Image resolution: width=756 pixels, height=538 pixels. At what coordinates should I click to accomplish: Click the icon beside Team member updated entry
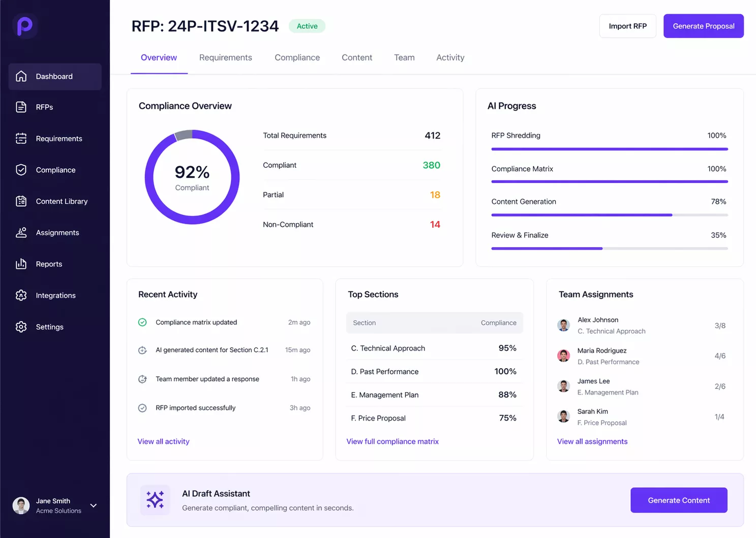coord(142,379)
